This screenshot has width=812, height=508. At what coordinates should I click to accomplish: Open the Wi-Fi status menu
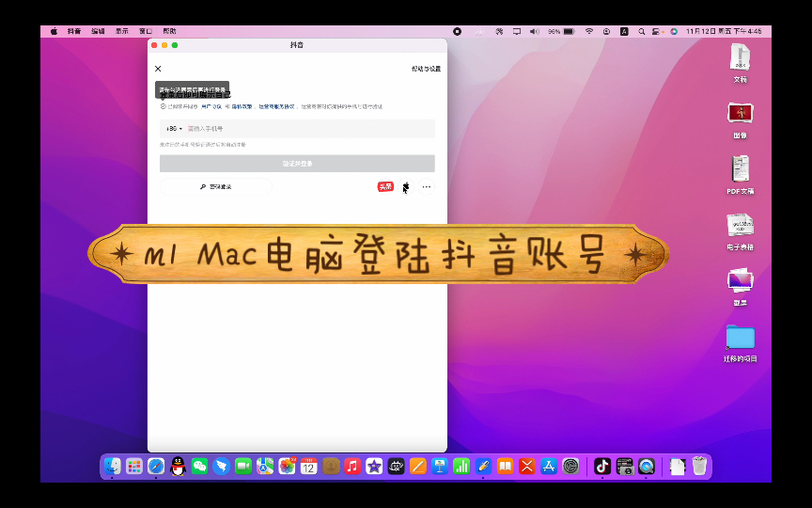[x=589, y=31]
